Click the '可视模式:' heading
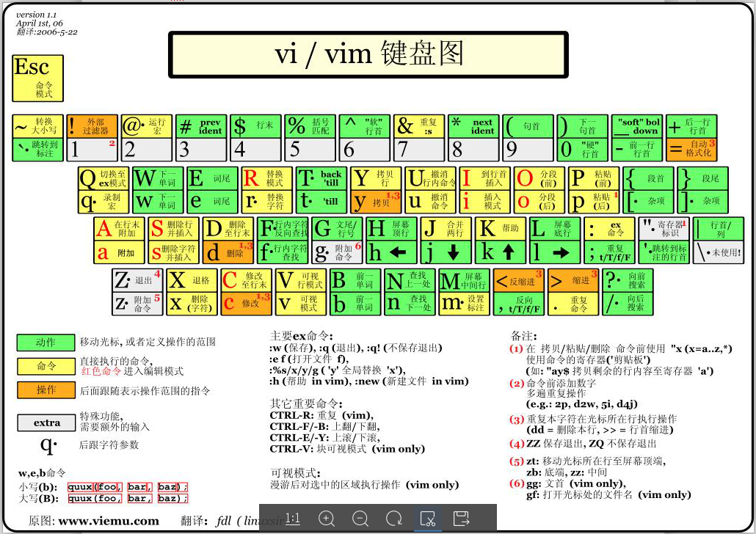The height and width of the screenshot is (534, 756). [295, 473]
